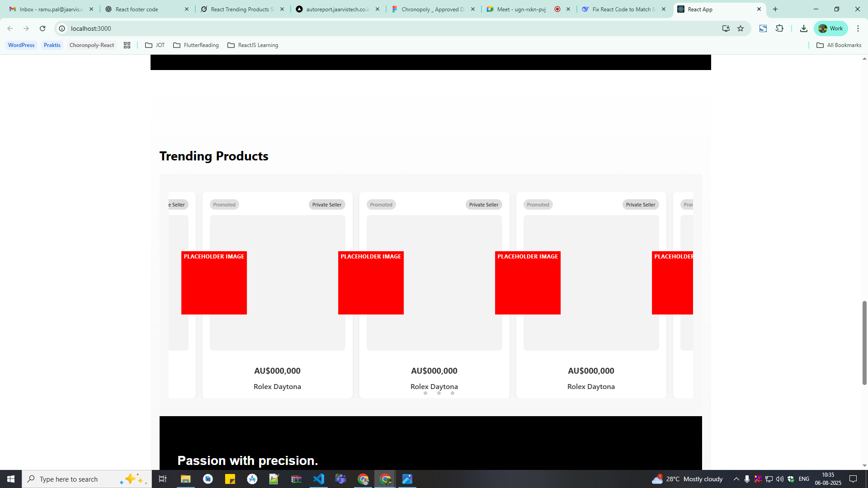Open Chrome downloads icon
The height and width of the screenshot is (488, 868).
(803, 28)
